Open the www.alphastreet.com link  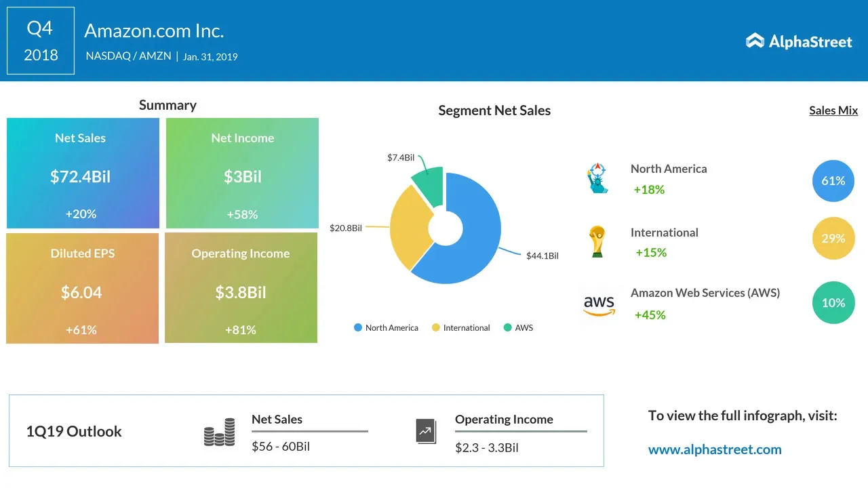715,449
